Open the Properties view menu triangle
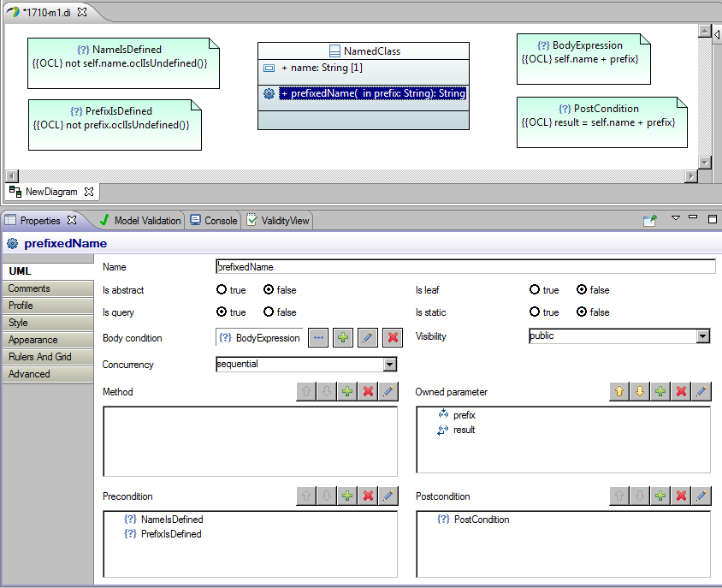Image resolution: width=722 pixels, height=588 pixels. click(x=676, y=218)
